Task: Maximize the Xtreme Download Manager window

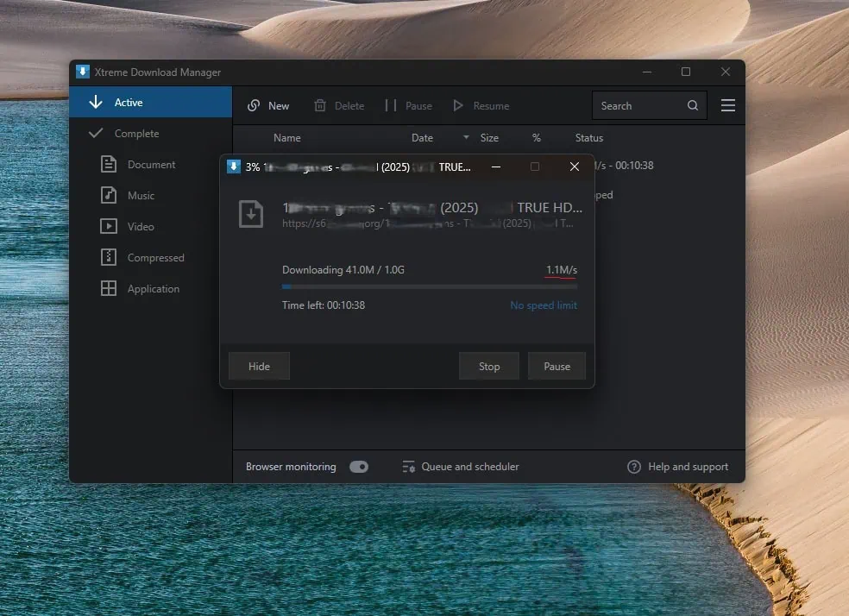Action: (x=686, y=72)
